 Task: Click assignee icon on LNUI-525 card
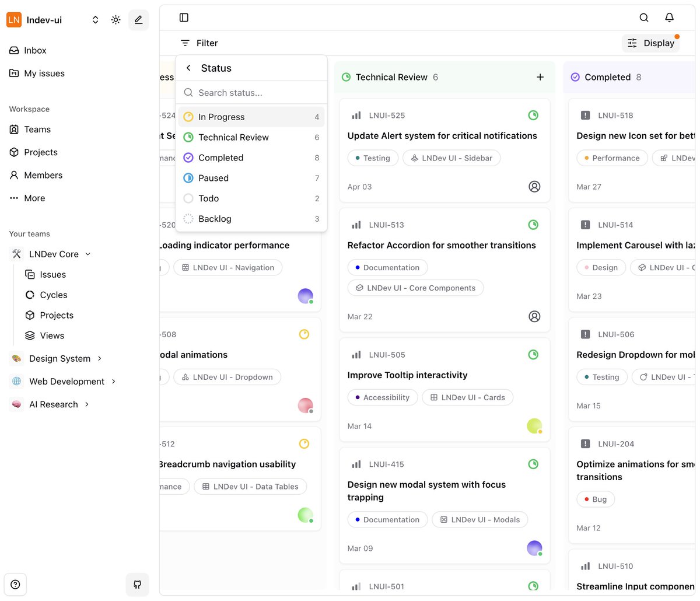534,187
